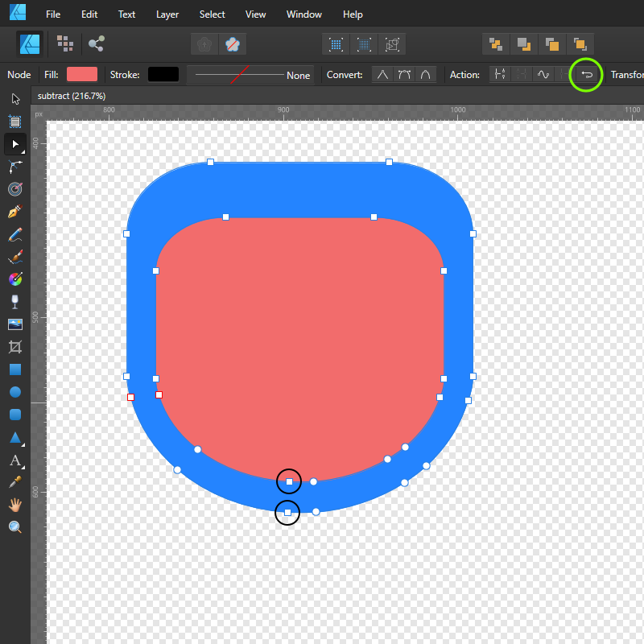Pick the Pencil tool
Screen dimensions: 644x644
point(14,235)
